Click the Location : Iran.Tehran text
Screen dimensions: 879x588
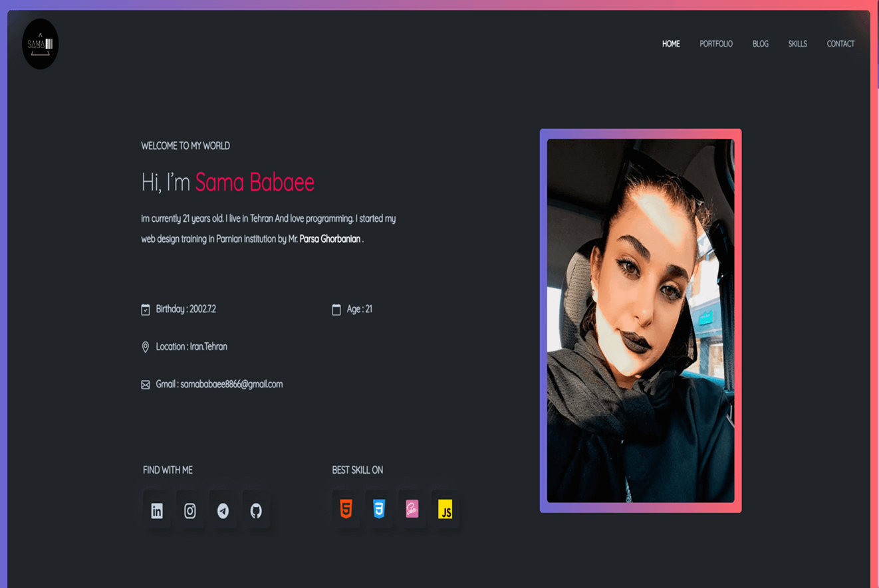coord(191,346)
